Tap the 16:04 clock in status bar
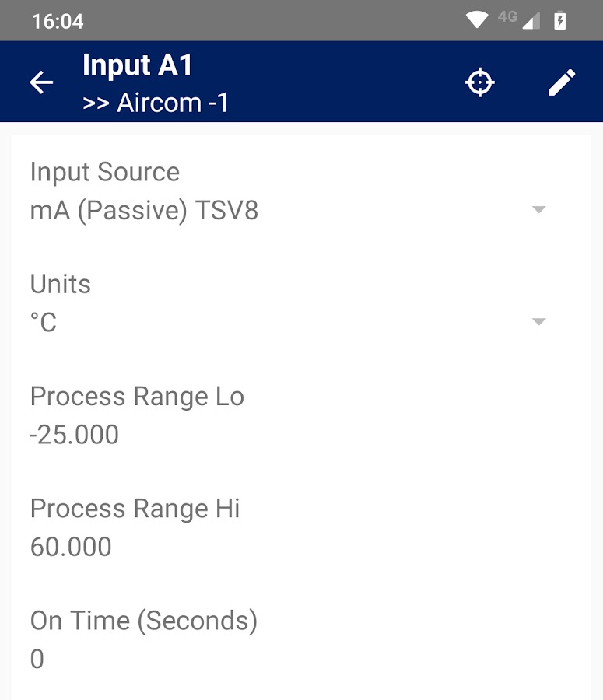Screen dimensions: 603x700 click(x=58, y=21)
